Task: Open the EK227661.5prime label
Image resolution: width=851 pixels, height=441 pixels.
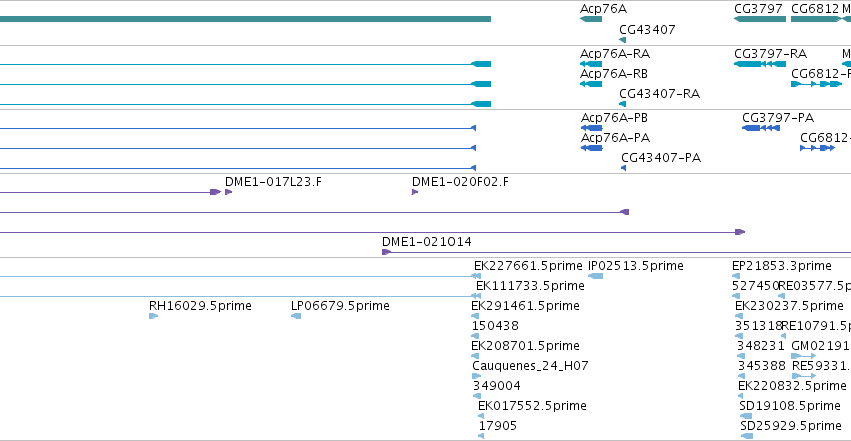Action: coord(528,266)
